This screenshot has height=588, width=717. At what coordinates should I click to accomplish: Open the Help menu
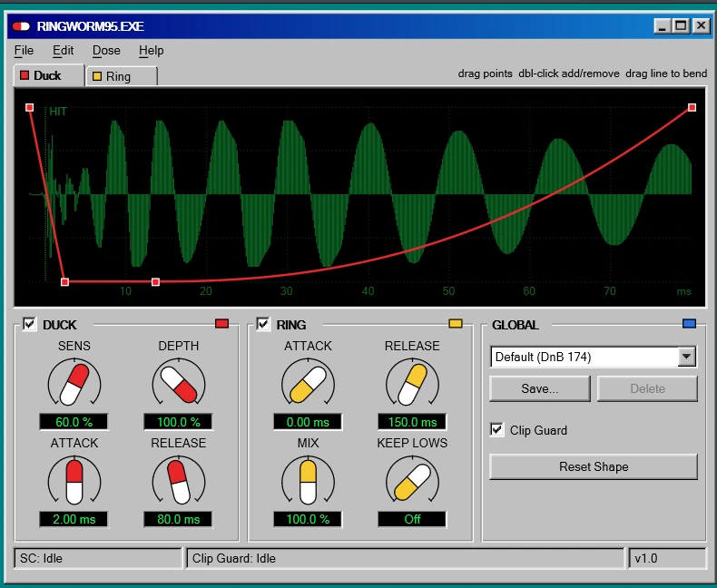pos(152,50)
